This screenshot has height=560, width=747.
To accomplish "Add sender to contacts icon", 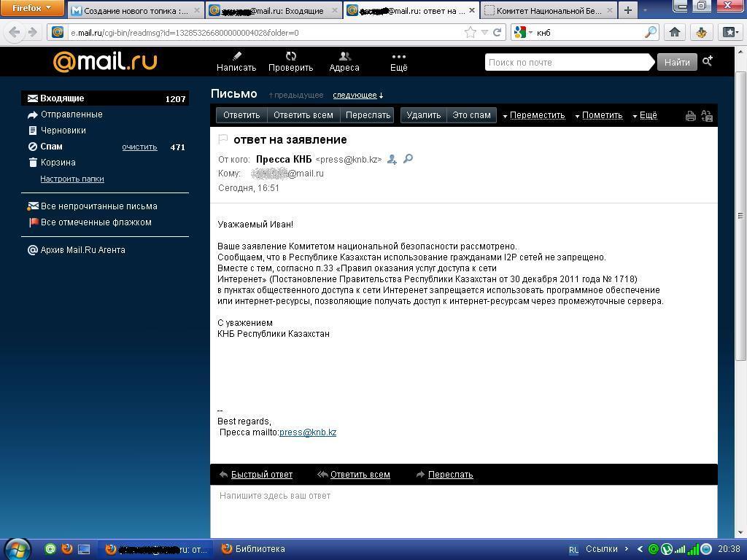I will pyautogui.click(x=392, y=159).
